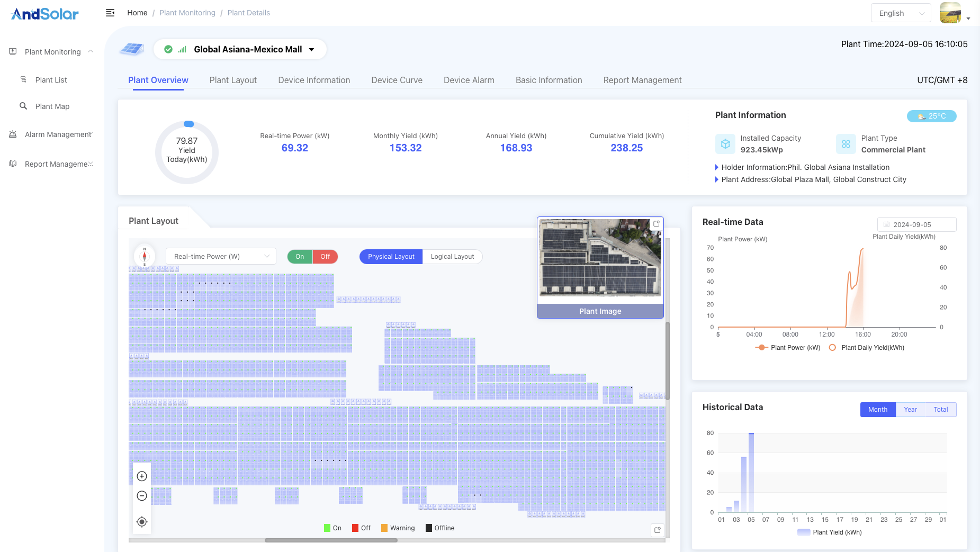Click the Plant Map search icon
Viewport: 980px width, 552px height.
pos(23,106)
